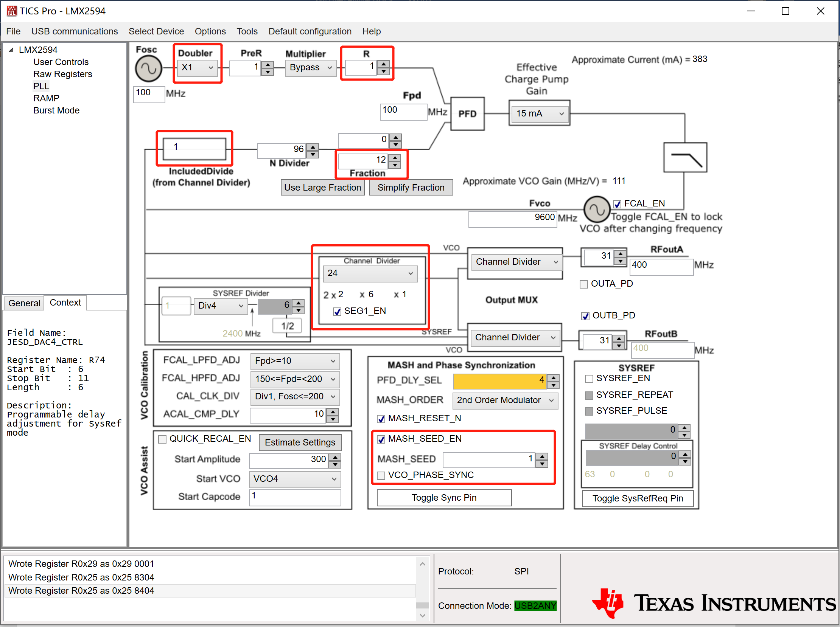Enable the SYSREF_EN checkbox
This screenshot has width=840, height=627.
tap(589, 379)
